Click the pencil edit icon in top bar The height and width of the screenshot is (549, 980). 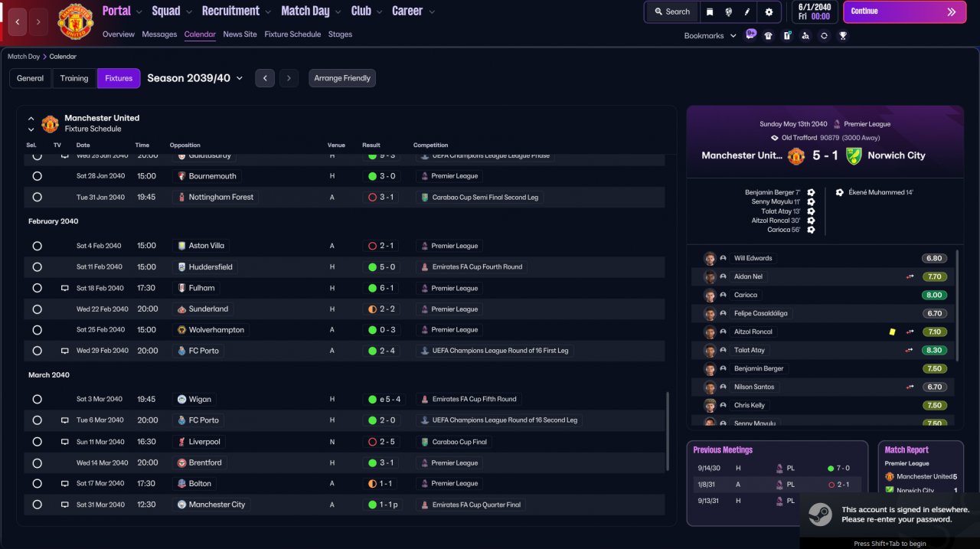pyautogui.click(x=748, y=11)
